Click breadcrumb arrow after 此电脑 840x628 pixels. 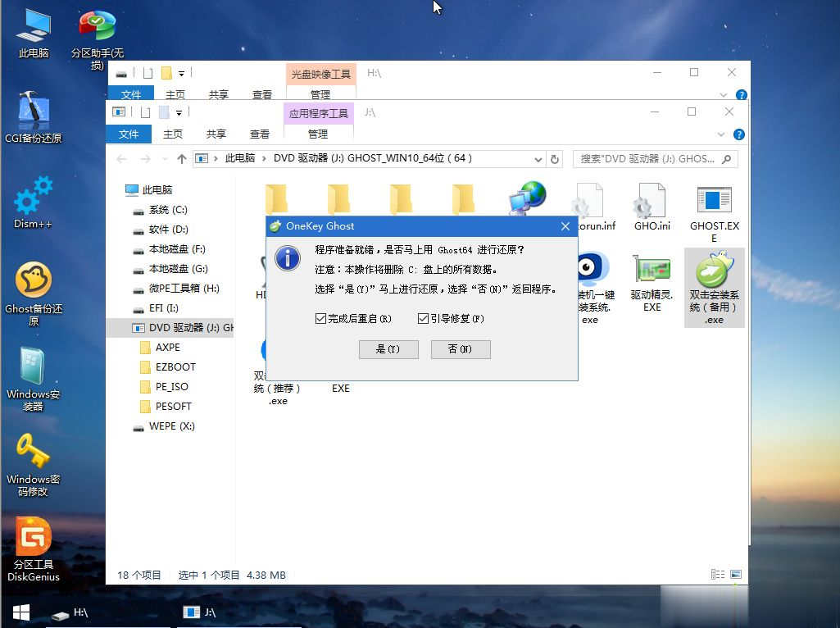click(264, 158)
